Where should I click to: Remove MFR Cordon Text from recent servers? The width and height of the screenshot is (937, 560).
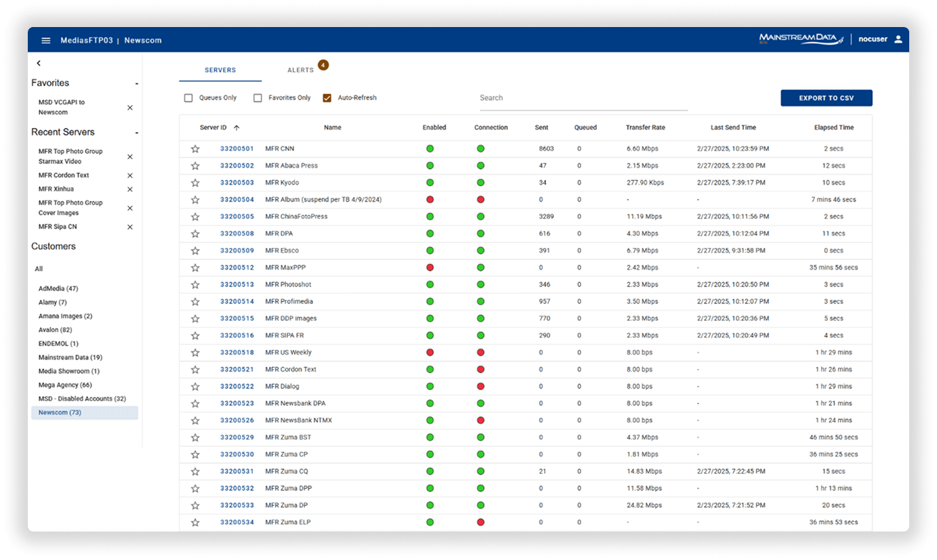tap(130, 175)
